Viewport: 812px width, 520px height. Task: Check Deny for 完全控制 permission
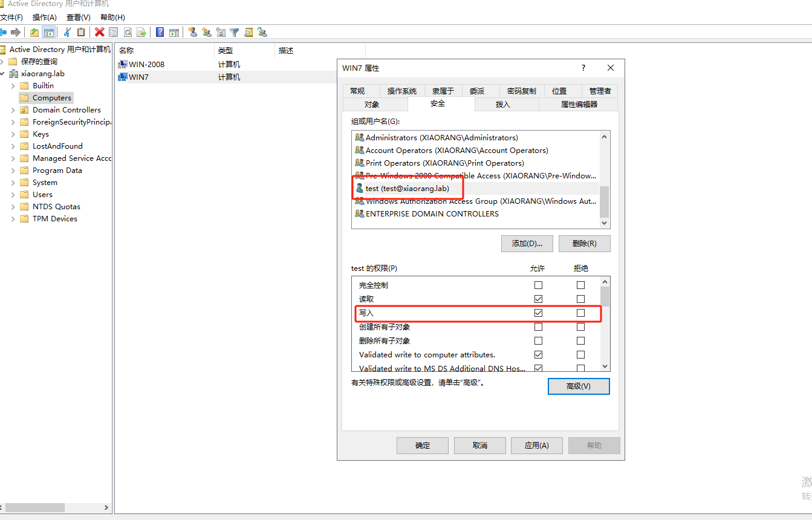pyautogui.click(x=580, y=285)
